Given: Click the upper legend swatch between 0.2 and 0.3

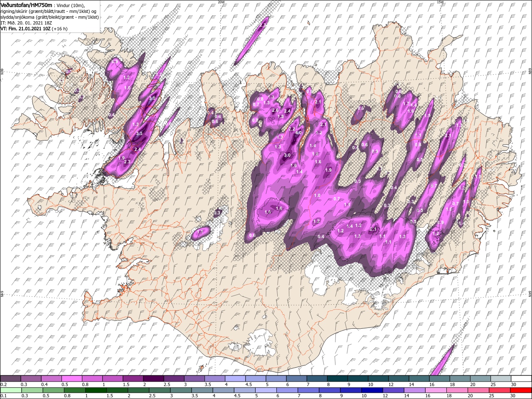Looking at the screenshot, I should click(x=10, y=379).
